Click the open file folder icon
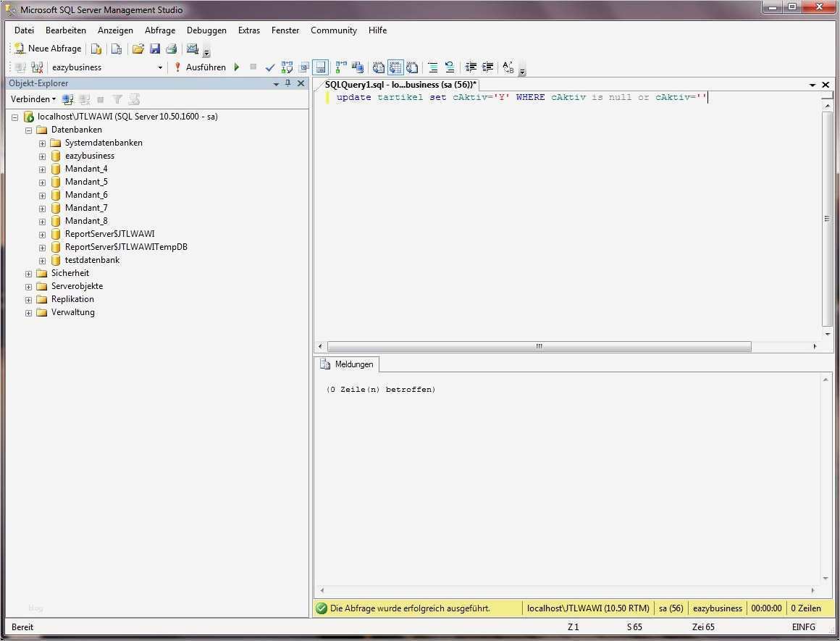Image resolution: width=840 pixels, height=641 pixels. pos(138,49)
